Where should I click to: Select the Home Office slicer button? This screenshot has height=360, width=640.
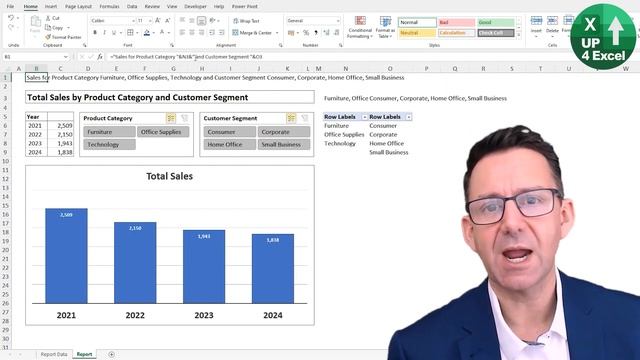[230, 144]
